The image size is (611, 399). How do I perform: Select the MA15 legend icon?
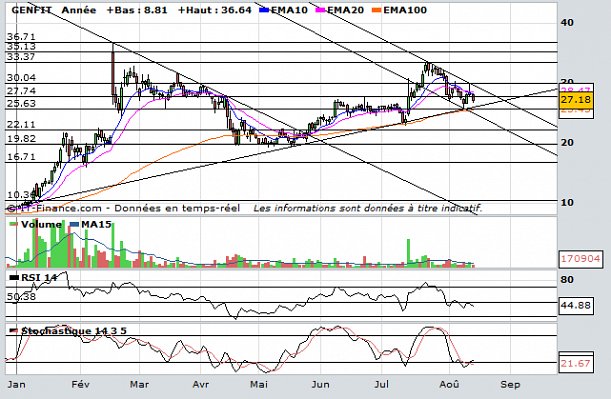point(74,224)
